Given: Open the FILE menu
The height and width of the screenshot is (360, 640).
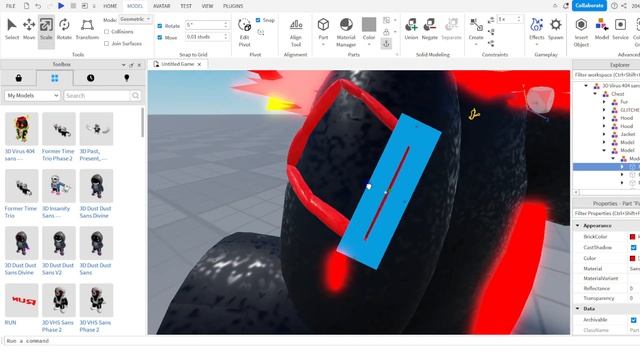Looking at the screenshot, I should coord(10,6).
